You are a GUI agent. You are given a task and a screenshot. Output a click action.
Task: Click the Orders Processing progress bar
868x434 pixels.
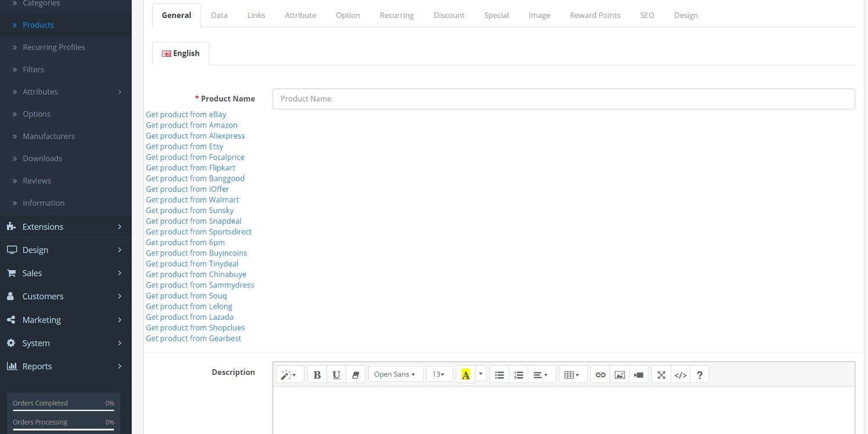coord(63,429)
